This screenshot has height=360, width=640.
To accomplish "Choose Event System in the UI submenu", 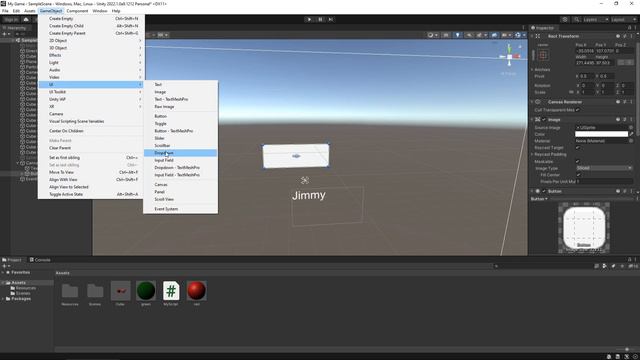I will (x=180, y=209).
